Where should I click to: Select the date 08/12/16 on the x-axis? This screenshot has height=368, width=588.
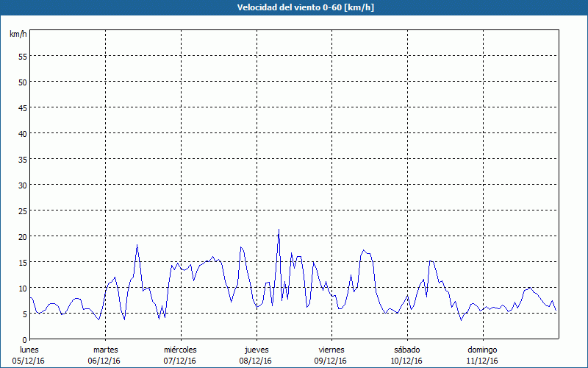[x=256, y=361]
